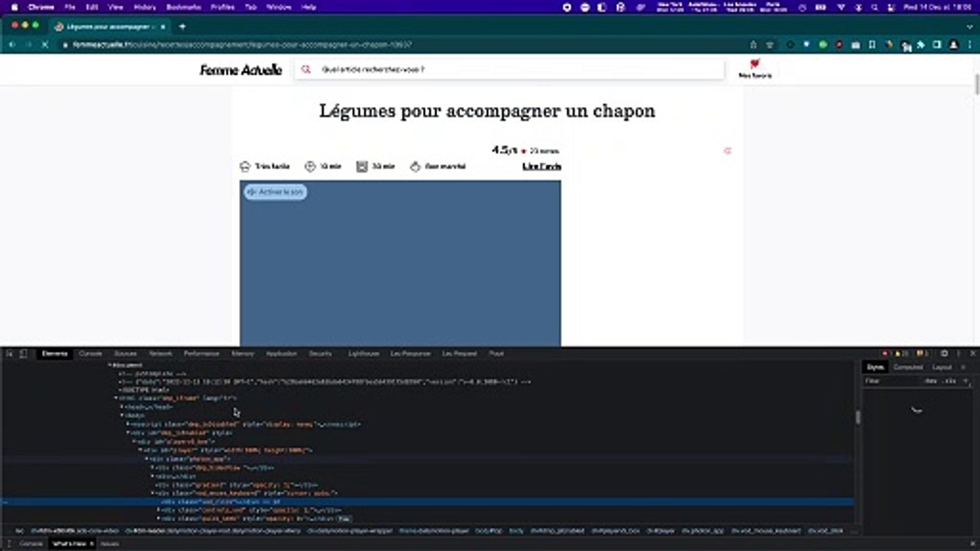Open the Edit menu in menu bar
Viewport: 980px width, 551px height.
[x=92, y=7]
